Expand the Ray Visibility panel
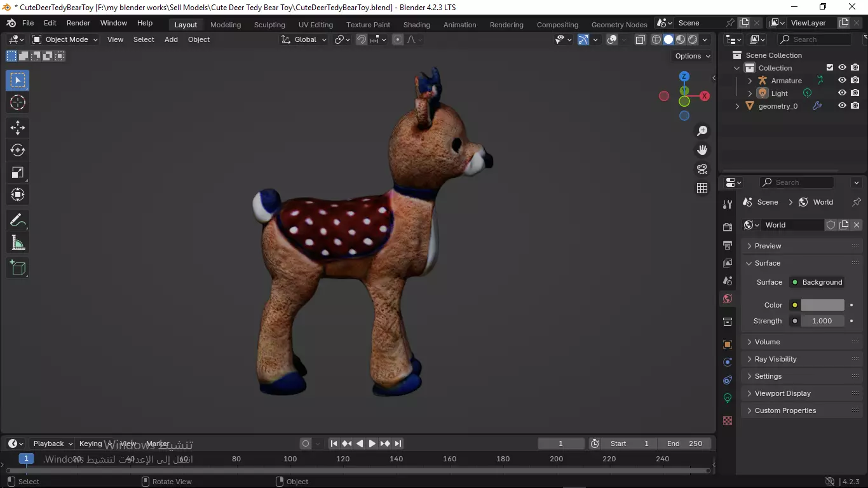The width and height of the screenshot is (868, 488). point(802,359)
